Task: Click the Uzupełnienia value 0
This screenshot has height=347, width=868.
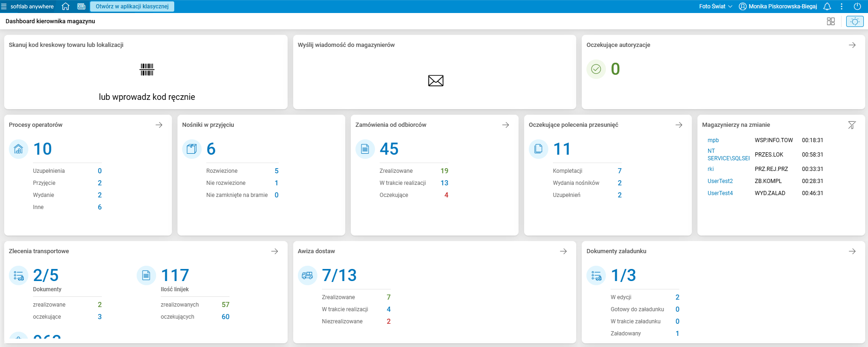Action: click(x=99, y=171)
